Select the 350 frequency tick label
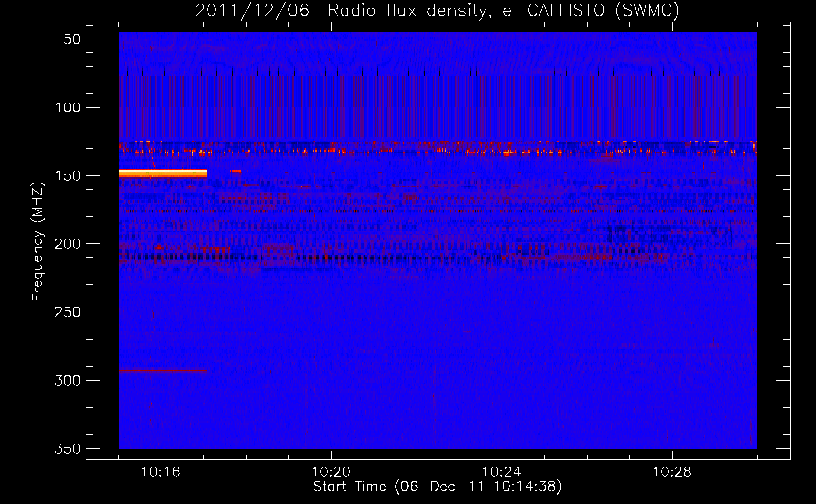Image resolution: width=816 pixels, height=504 pixels. click(x=68, y=449)
